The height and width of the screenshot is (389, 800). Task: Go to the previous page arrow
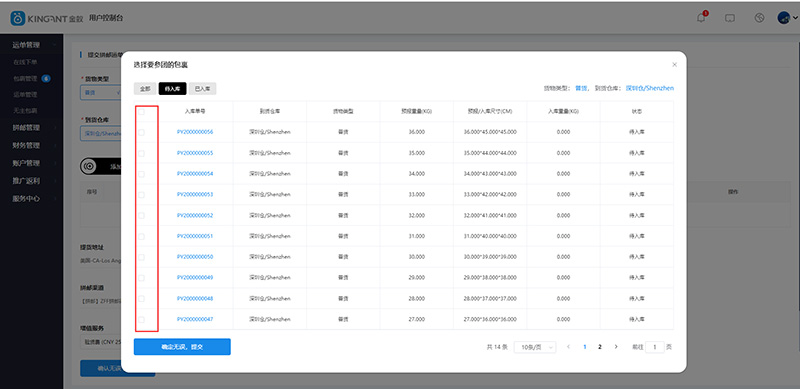point(568,347)
